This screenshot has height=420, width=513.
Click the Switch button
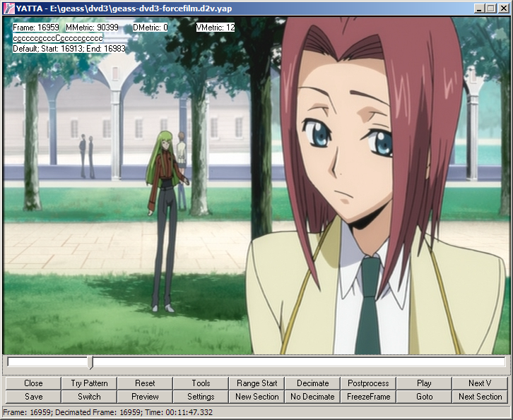89,397
